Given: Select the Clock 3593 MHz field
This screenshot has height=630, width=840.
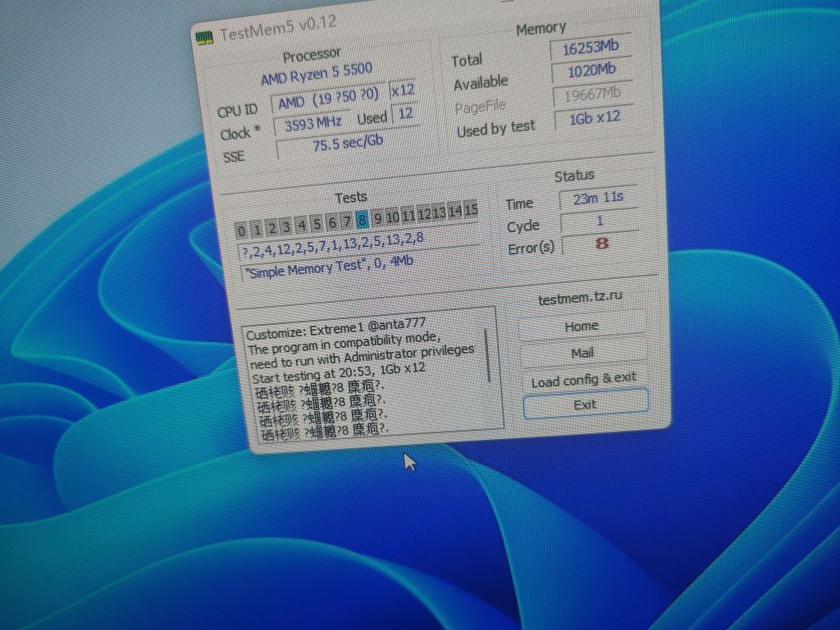Looking at the screenshot, I should coord(311,126).
